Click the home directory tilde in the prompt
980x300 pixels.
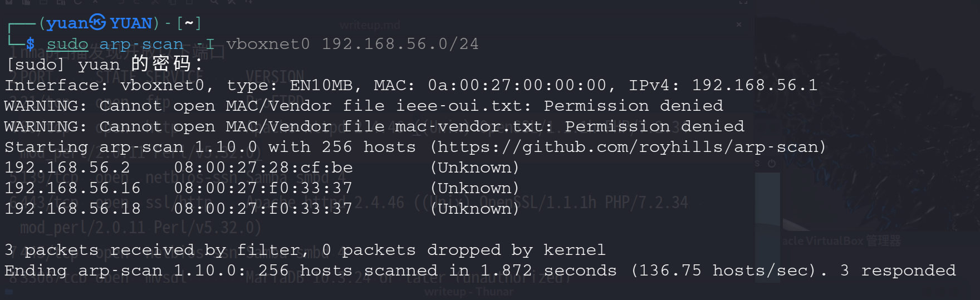(189, 23)
